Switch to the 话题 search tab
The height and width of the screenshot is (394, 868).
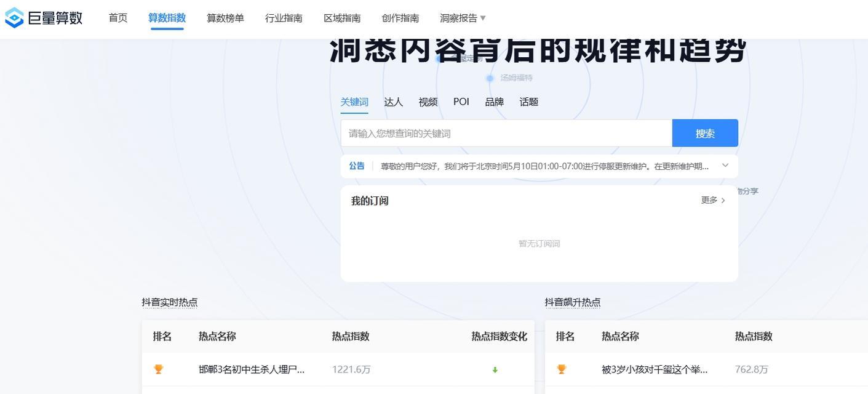[x=529, y=102]
